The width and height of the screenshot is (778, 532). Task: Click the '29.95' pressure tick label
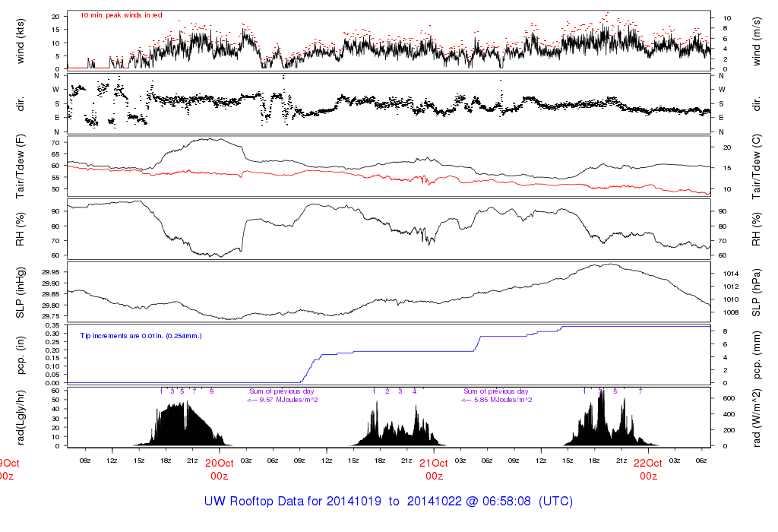pos(51,272)
